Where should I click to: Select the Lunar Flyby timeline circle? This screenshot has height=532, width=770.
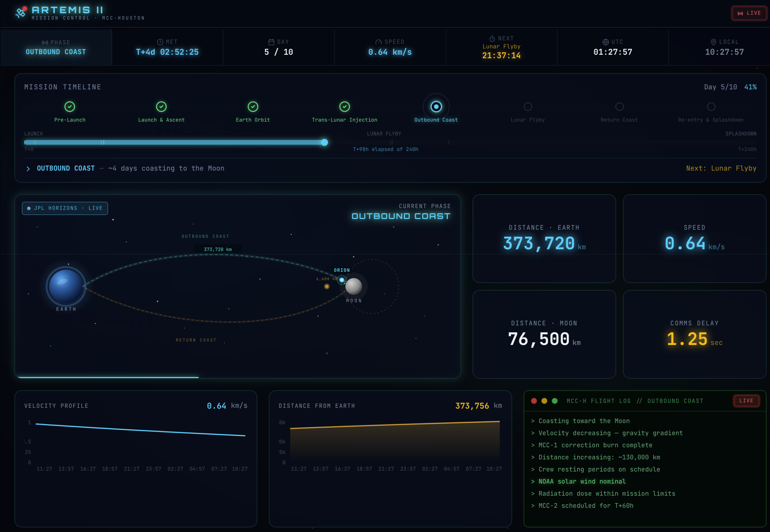point(528,107)
